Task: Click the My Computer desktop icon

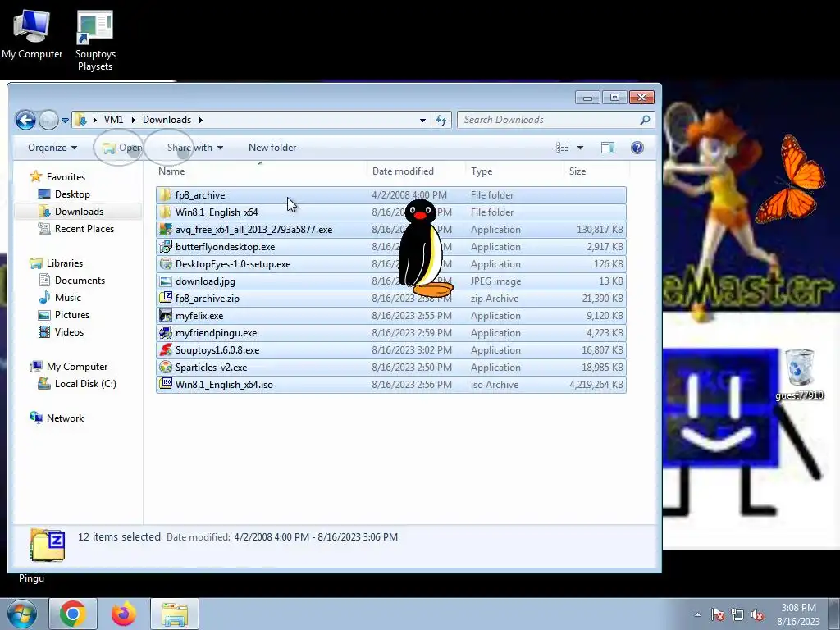Action: point(32,33)
